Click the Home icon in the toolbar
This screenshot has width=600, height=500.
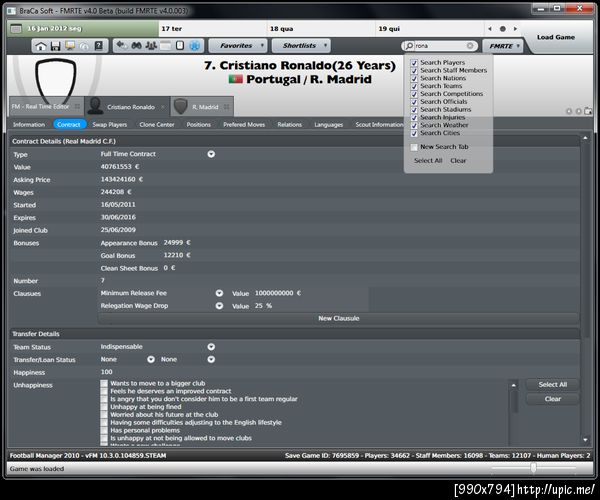[41, 46]
